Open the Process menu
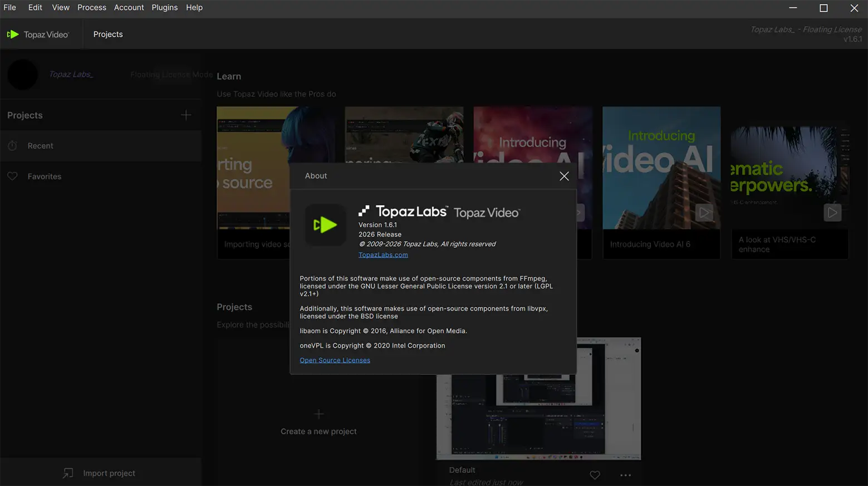This screenshot has height=486, width=868. point(92,8)
